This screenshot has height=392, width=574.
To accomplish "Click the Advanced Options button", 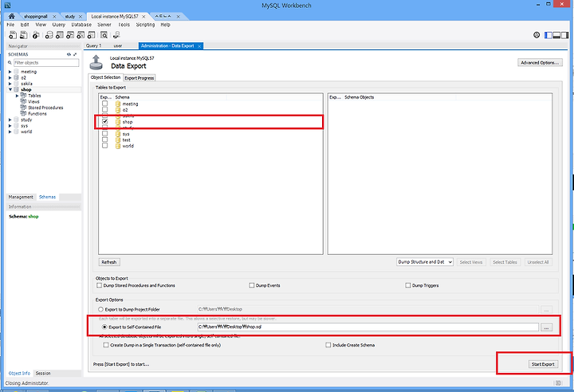I will (x=540, y=63).
